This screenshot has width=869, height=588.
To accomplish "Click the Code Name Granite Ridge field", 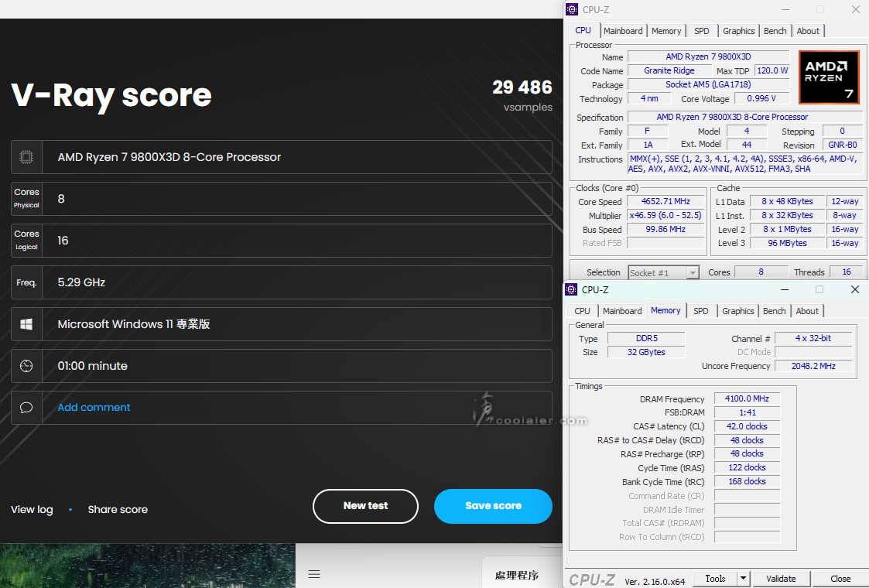I will click(x=669, y=70).
